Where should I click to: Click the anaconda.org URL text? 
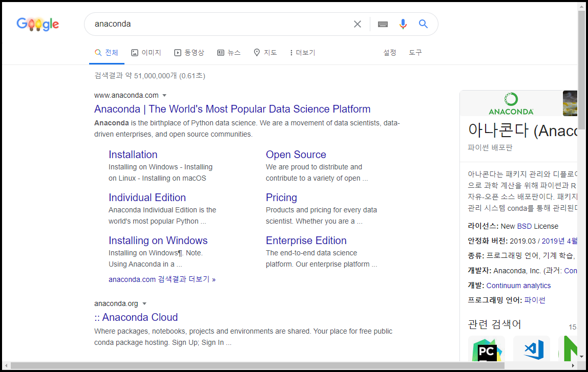[x=116, y=304]
